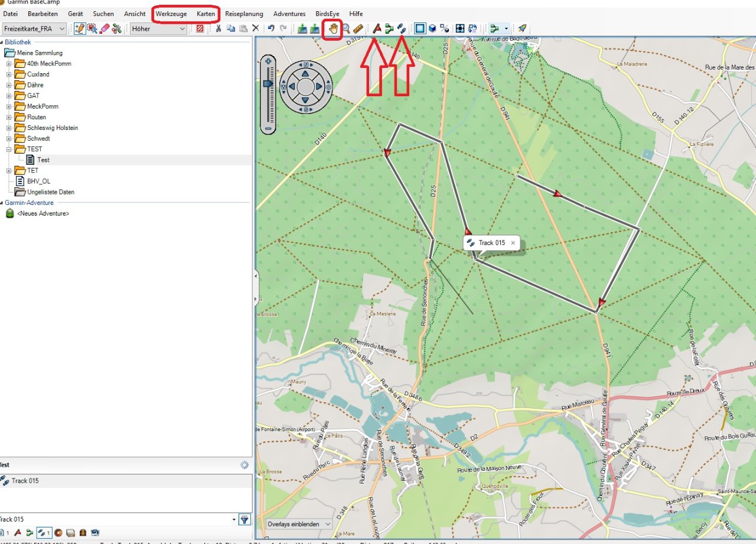Click the map zoom slider handle
Viewport: 756px width, 544px height.
pyautogui.click(x=268, y=84)
